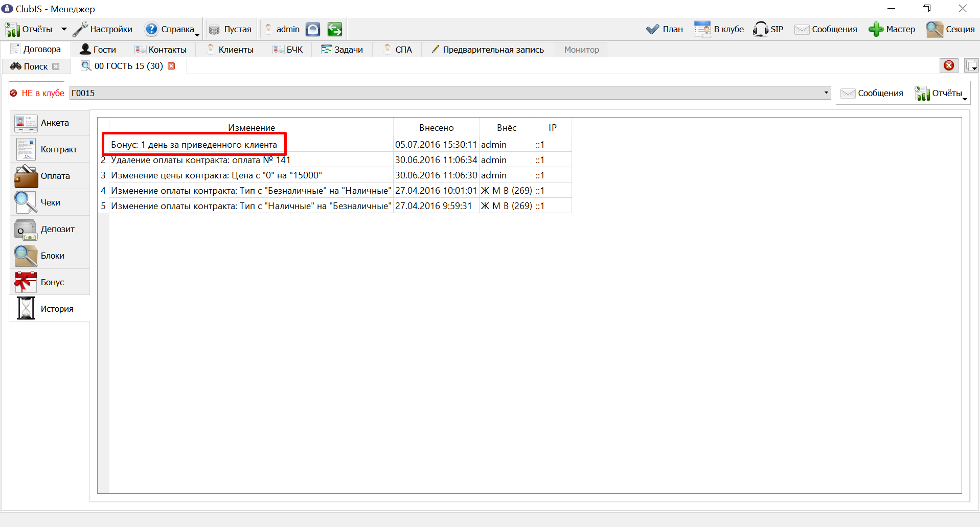Viewport: 980px width, 527px height.
Task: Sort by the Изменение column header
Action: coord(251,128)
